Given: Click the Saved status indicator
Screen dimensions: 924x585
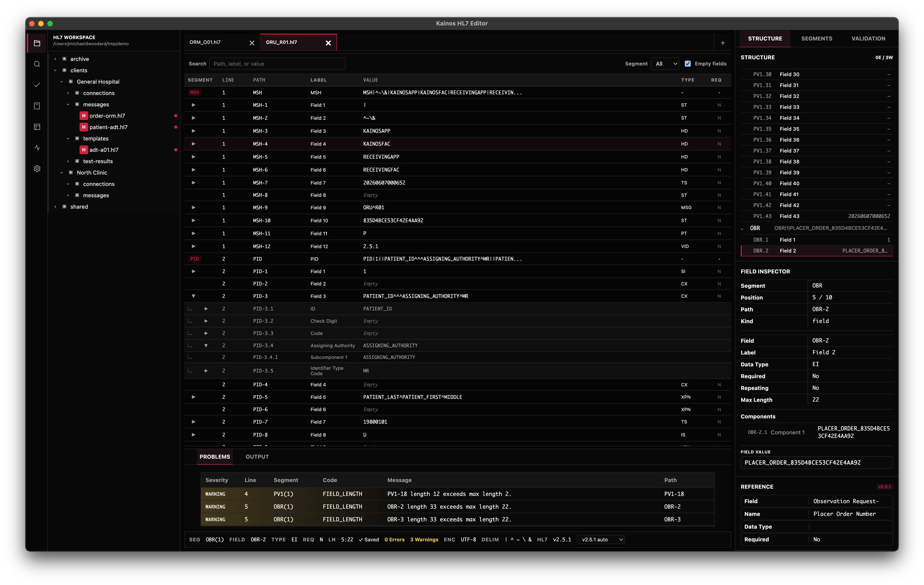Looking at the screenshot, I should point(368,539).
